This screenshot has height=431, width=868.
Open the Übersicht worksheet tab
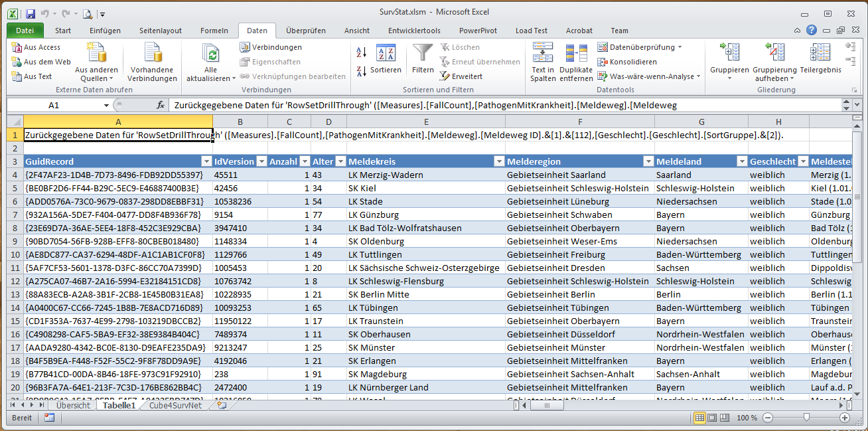tap(73, 405)
